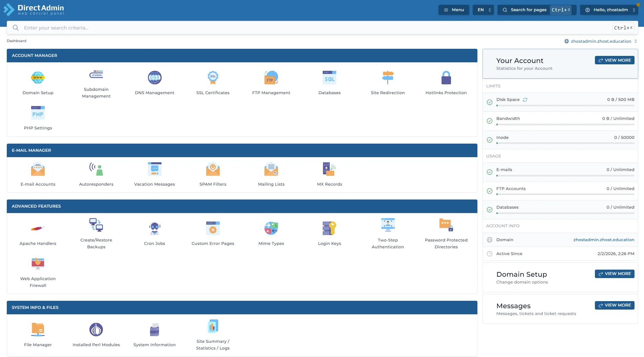Open SPAM Filters icon
This screenshot has width=644, height=357.
pos(213,169)
